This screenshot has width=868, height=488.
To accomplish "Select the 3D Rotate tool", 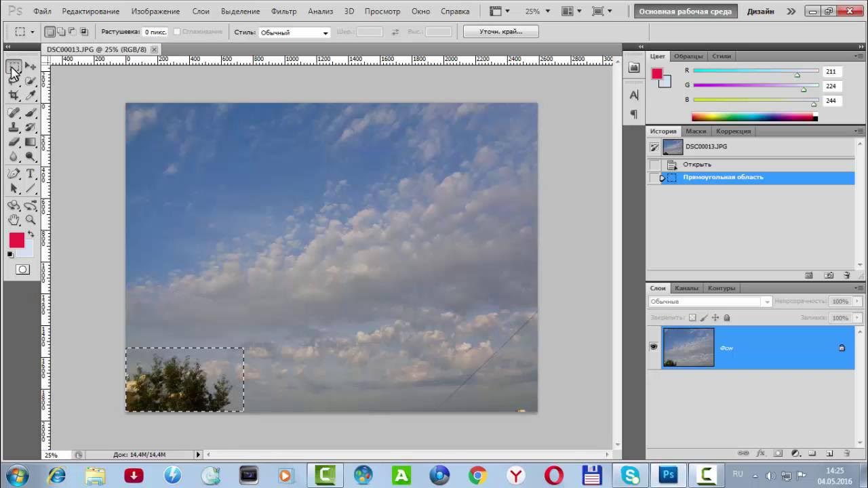I will point(14,205).
